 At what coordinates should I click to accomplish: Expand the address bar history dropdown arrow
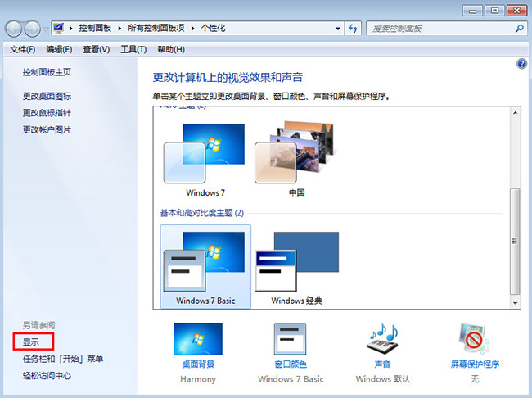click(338, 29)
